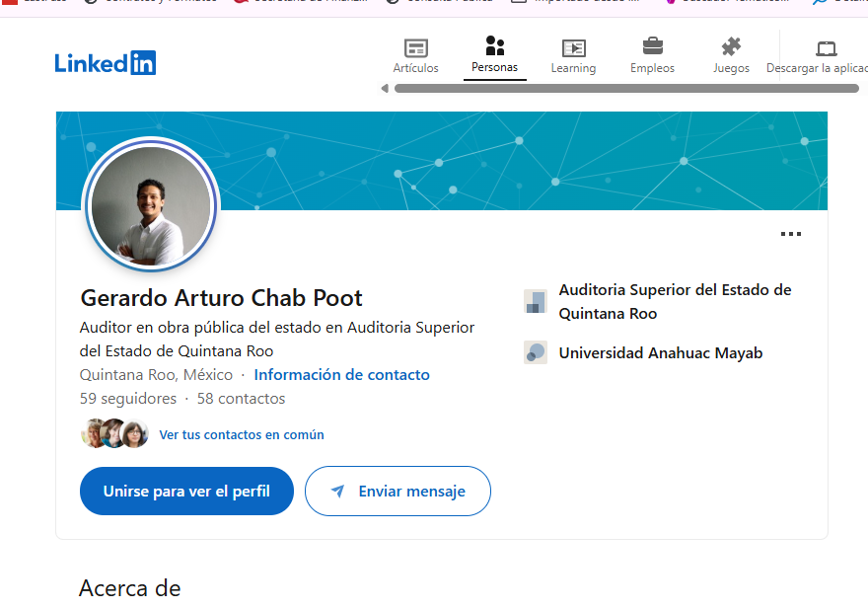This screenshot has height=609, width=868.
Task: Open the three-dot more options menu
Action: tap(790, 234)
